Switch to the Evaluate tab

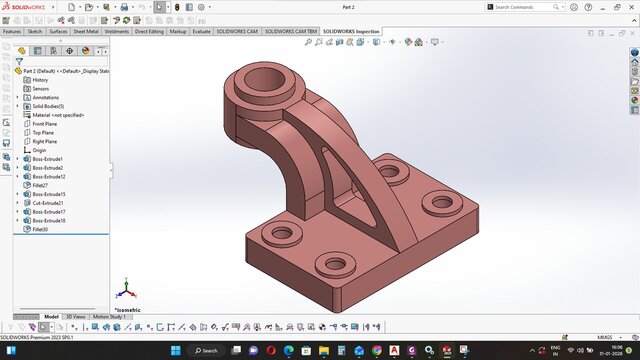[201, 31]
